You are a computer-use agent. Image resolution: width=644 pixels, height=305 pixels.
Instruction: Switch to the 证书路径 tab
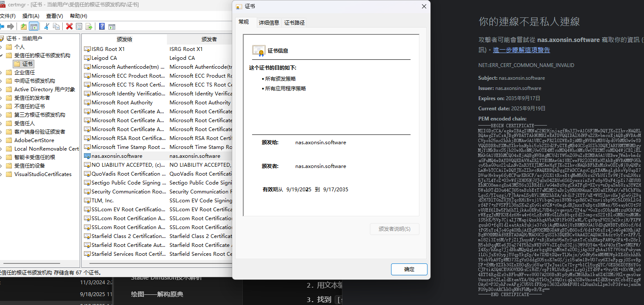294,23
